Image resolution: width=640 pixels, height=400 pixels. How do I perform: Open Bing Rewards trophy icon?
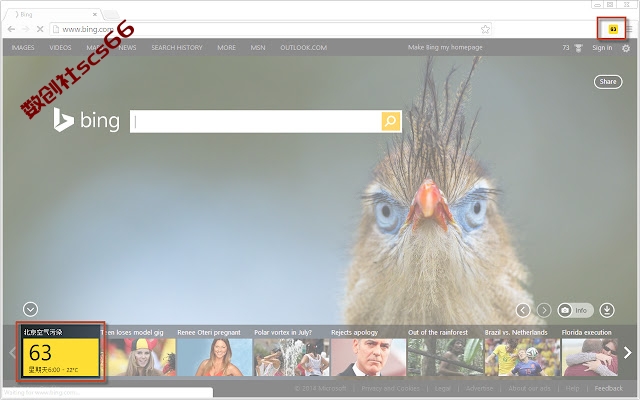point(578,48)
